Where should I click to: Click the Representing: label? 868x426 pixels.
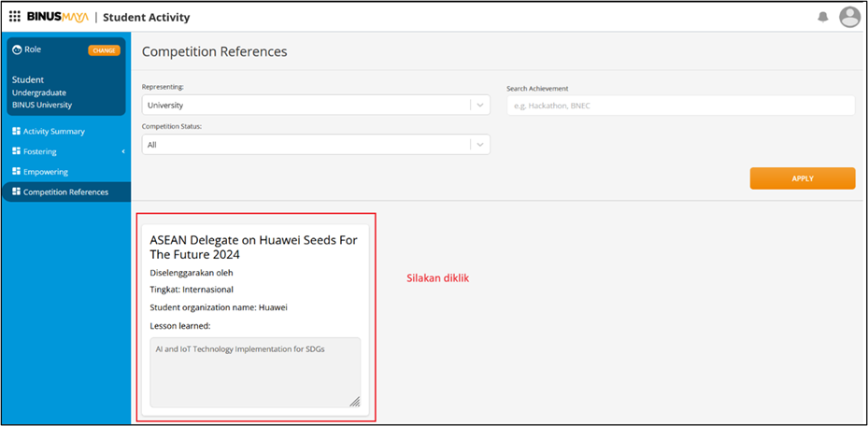coord(164,87)
